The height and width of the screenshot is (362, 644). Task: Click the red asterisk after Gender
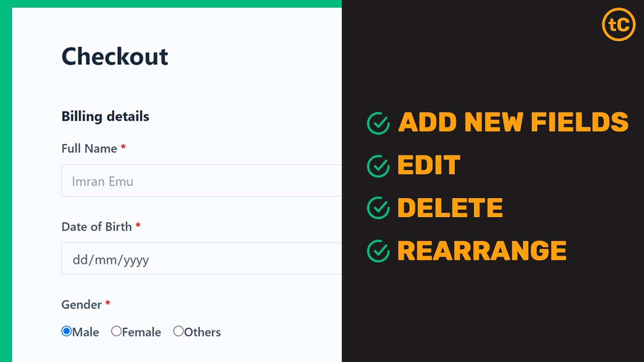coord(108,304)
